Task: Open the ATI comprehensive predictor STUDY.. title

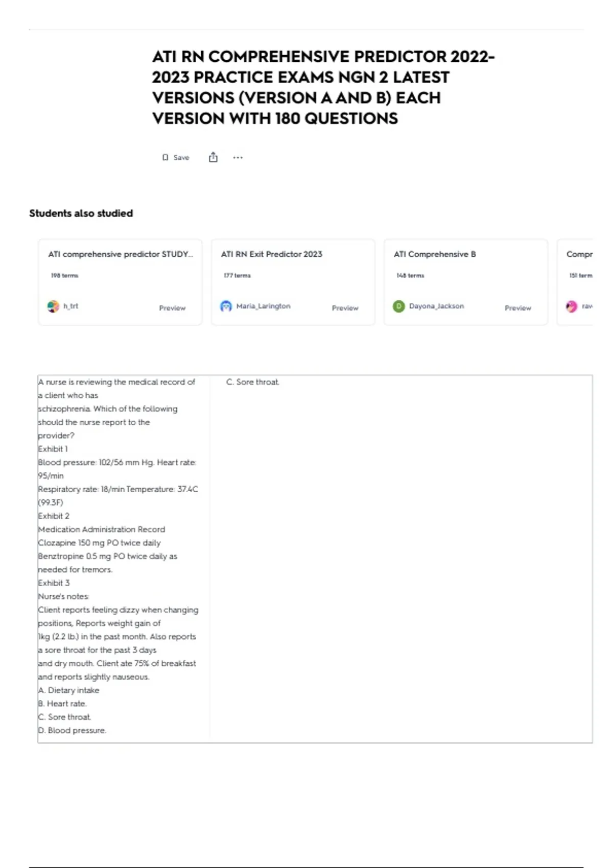Action: coord(121,254)
